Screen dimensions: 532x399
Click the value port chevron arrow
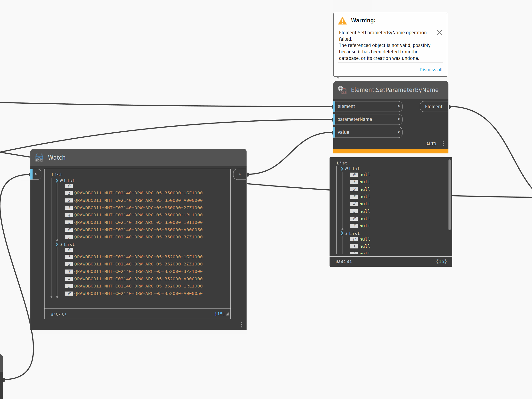point(398,132)
